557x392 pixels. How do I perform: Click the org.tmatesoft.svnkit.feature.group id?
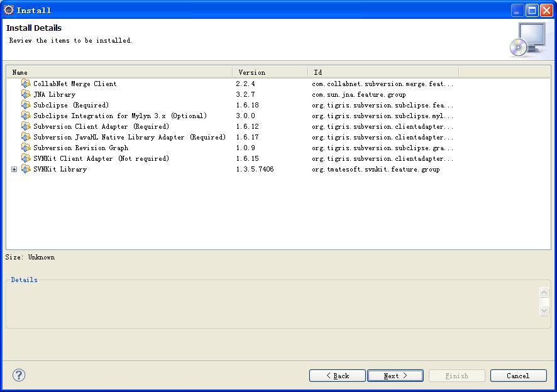coord(376,169)
